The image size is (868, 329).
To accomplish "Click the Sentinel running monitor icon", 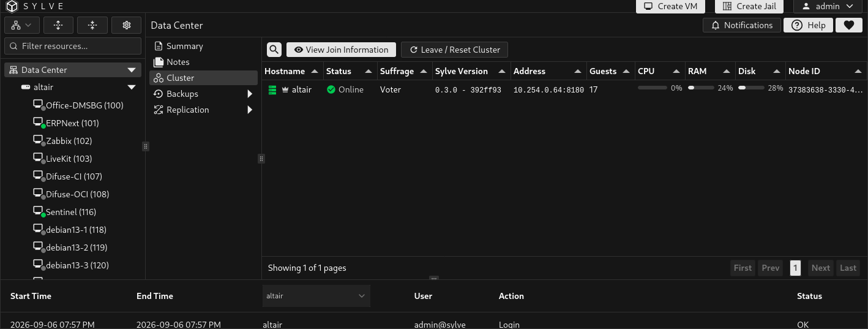I will tap(39, 211).
